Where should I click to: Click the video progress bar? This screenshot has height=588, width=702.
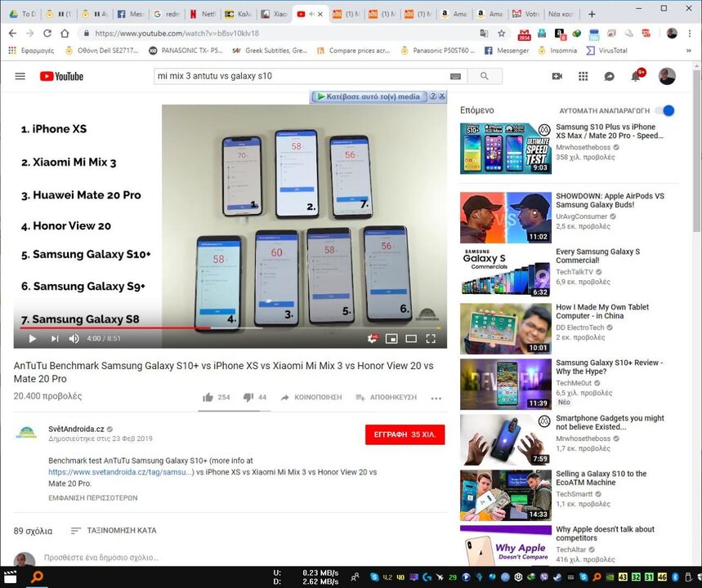pyautogui.click(x=230, y=328)
